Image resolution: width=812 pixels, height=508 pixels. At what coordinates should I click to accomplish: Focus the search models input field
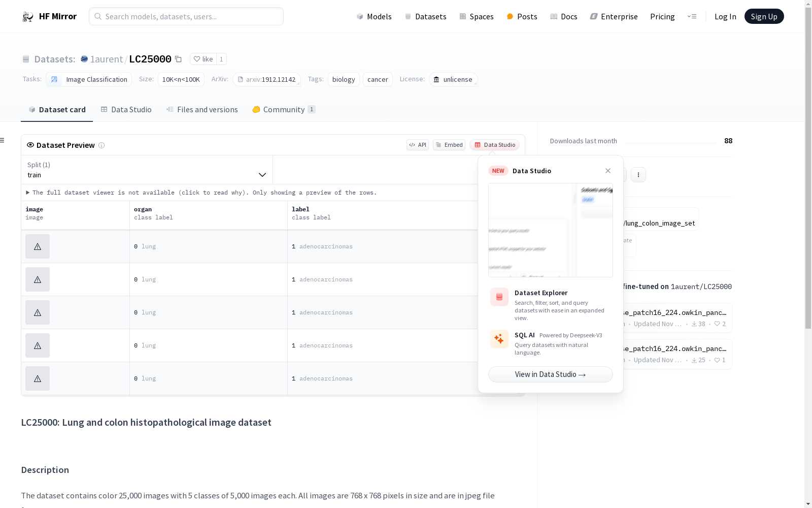(x=186, y=16)
